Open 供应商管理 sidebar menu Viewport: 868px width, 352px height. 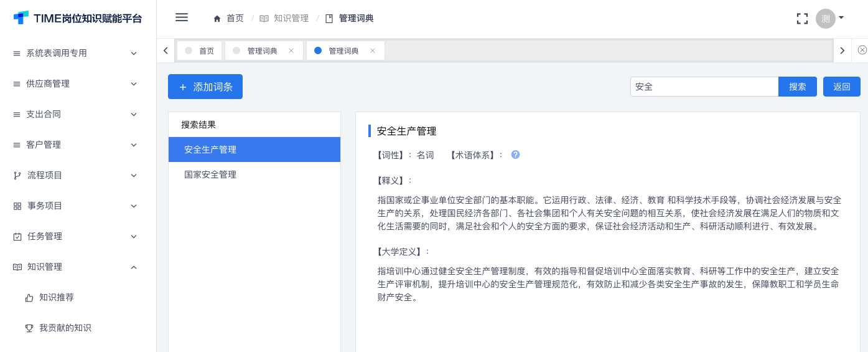pyautogui.click(x=78, y=83)
